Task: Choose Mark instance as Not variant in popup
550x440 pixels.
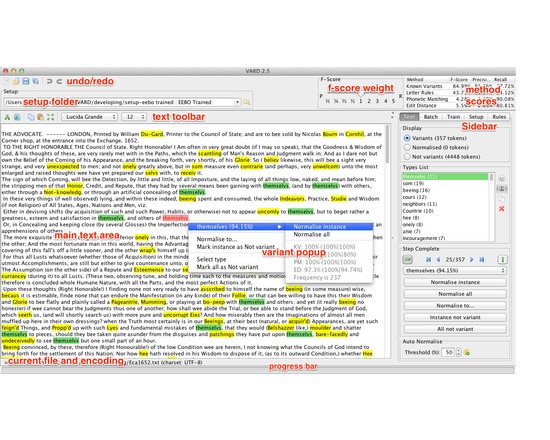Action: pos(237,247)
